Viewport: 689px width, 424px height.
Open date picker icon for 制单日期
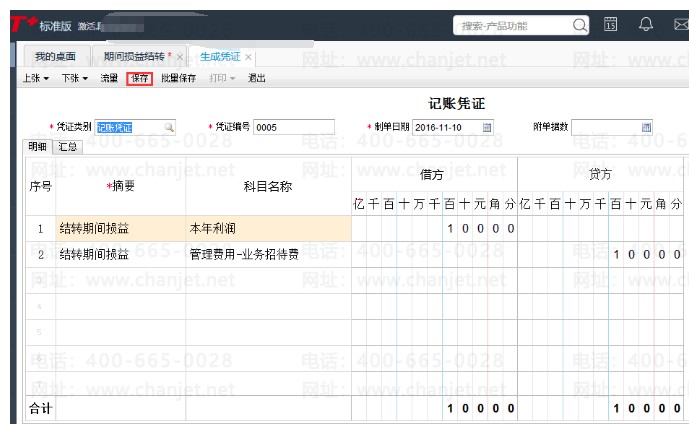[x=487, y=127]
